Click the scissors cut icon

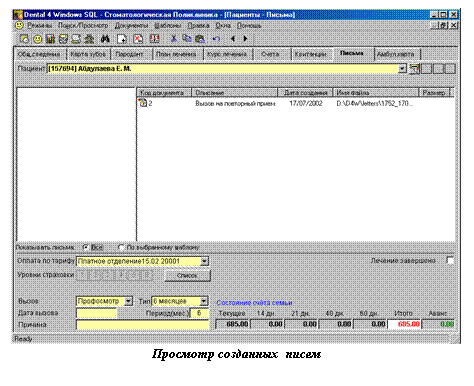click(x=173, y=39)
